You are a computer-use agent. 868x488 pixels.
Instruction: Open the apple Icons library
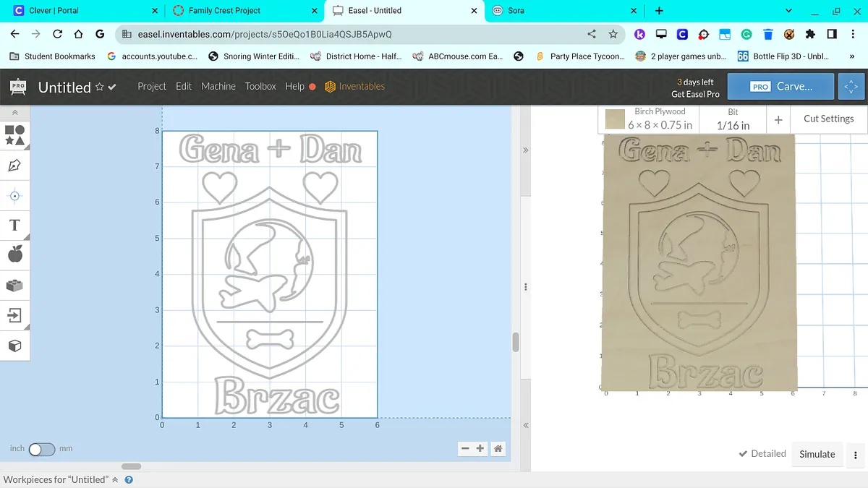[14, 254]
